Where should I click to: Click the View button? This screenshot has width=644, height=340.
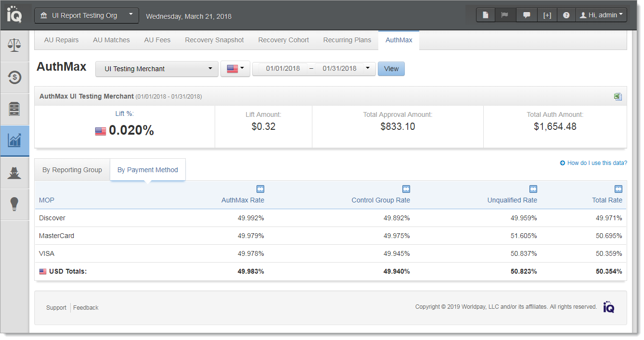[391, 69]
